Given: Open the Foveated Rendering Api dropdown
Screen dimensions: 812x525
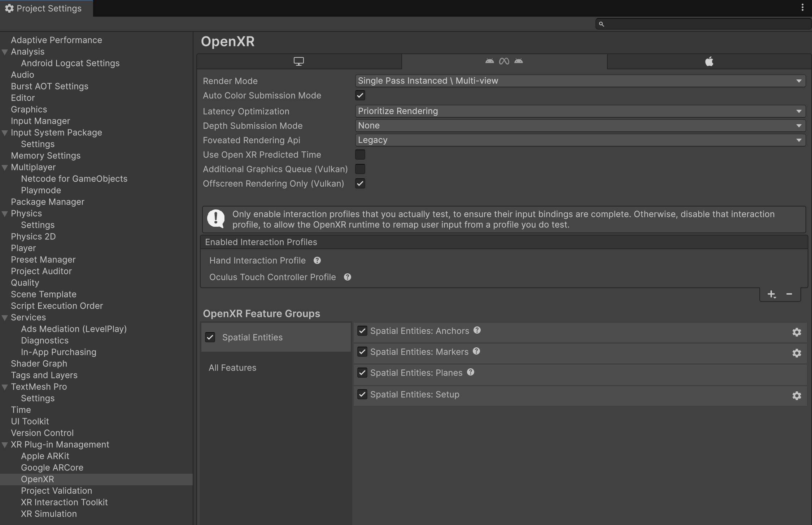Looking at the screenshot, I should [x=580, y=140].
